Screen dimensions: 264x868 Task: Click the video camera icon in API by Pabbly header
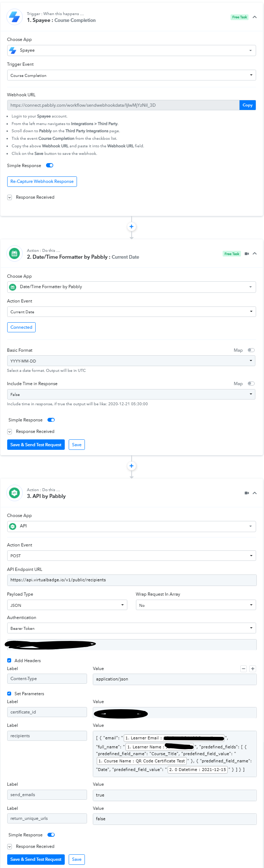pyautogui.click(x=247, y=493)
